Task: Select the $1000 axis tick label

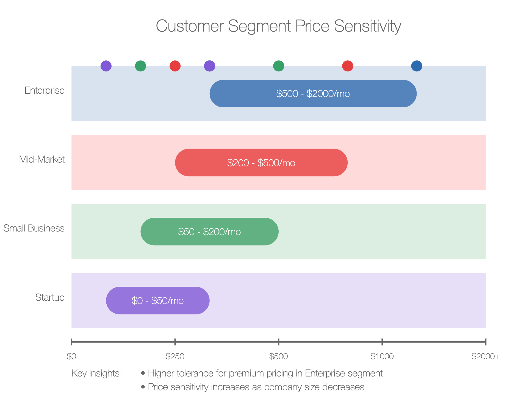Action: pyautogui.click(x=382, y=356)
